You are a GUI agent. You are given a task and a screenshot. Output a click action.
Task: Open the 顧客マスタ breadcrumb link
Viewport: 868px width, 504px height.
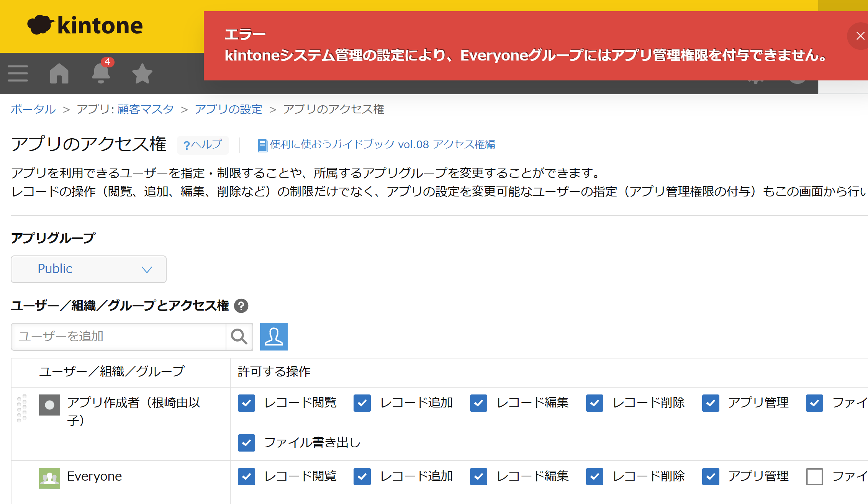(x=146, y=109)
